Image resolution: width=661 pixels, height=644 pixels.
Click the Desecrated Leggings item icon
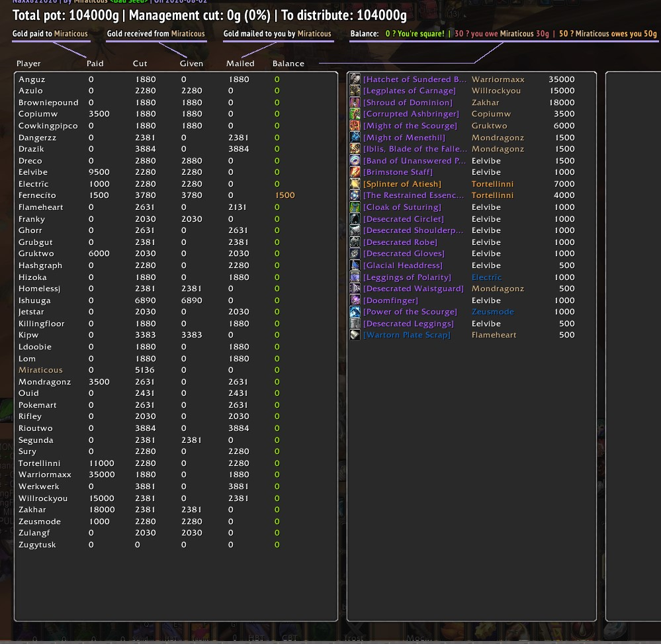355,324
